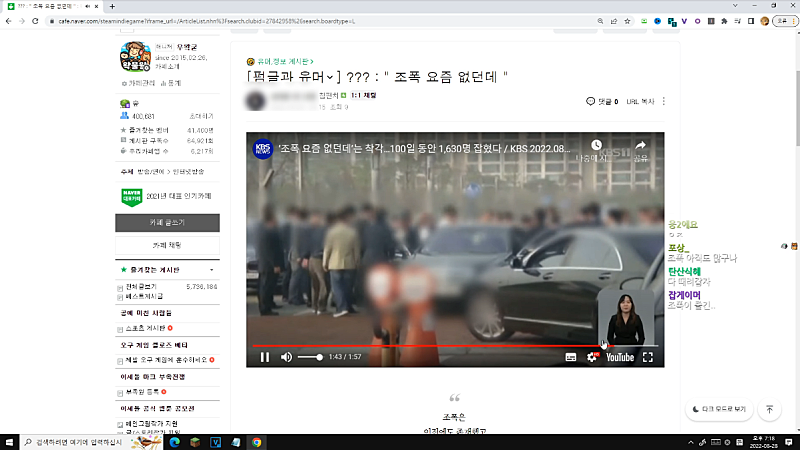Screen dimensions: 800x450
Task: Click the 카페 글쓰기 button
Action: point(167,223)
